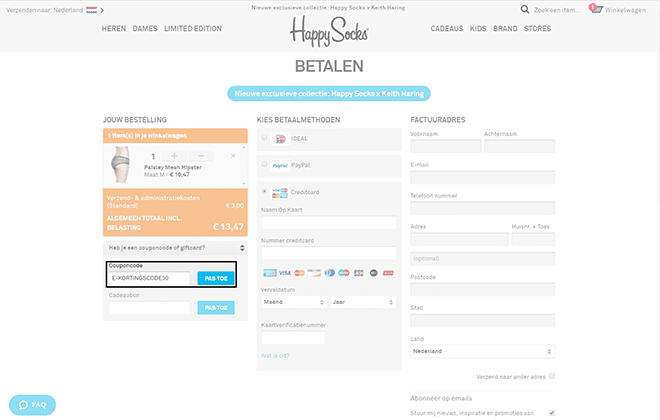
Task: Click the Nummer creditcard field
Action: (329, 253)
